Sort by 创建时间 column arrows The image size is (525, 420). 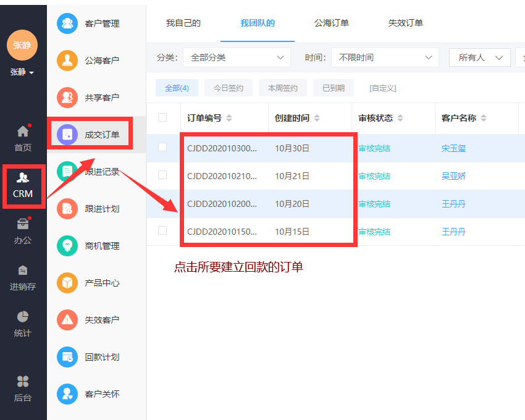tap(317, 118)
